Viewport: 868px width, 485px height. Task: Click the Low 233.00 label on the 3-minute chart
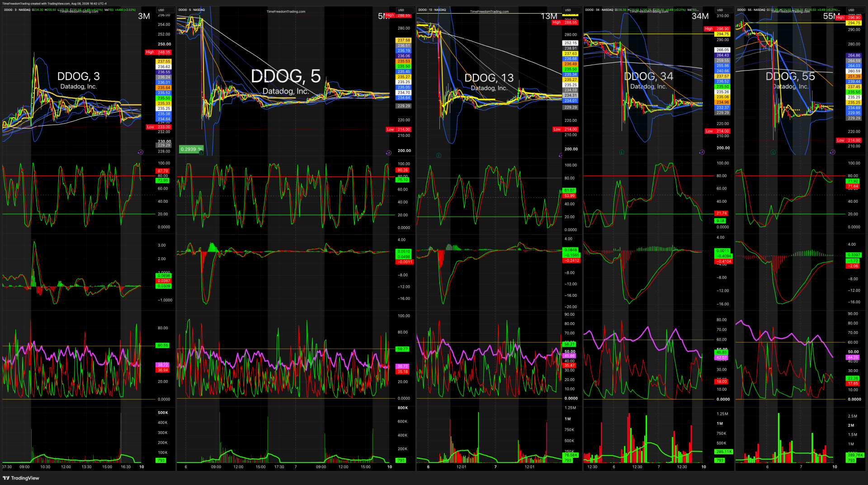[x=159, y=127]
